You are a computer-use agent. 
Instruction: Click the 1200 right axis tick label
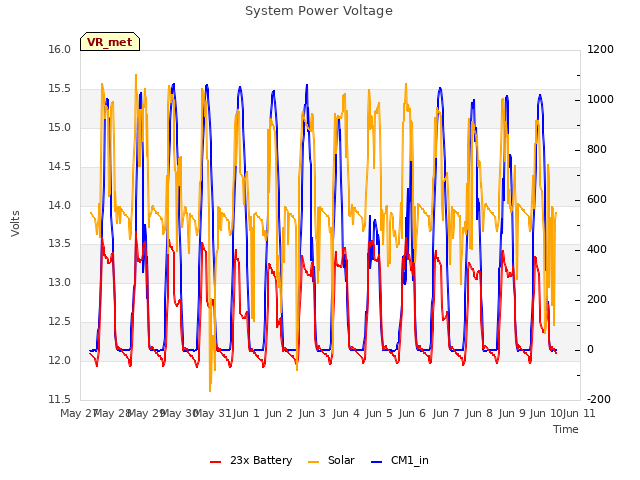[x=600, y=49]
